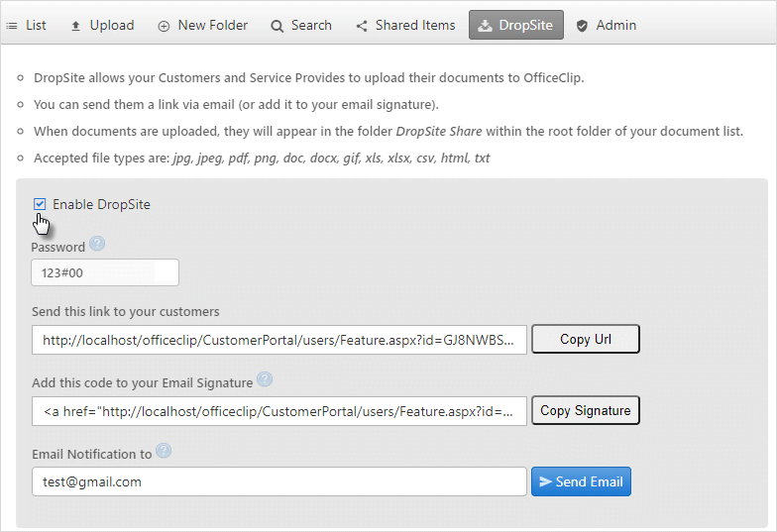Click the "Password" label
Image resolution: width=777 pixels, height=532 pixels.
point(57,248)
